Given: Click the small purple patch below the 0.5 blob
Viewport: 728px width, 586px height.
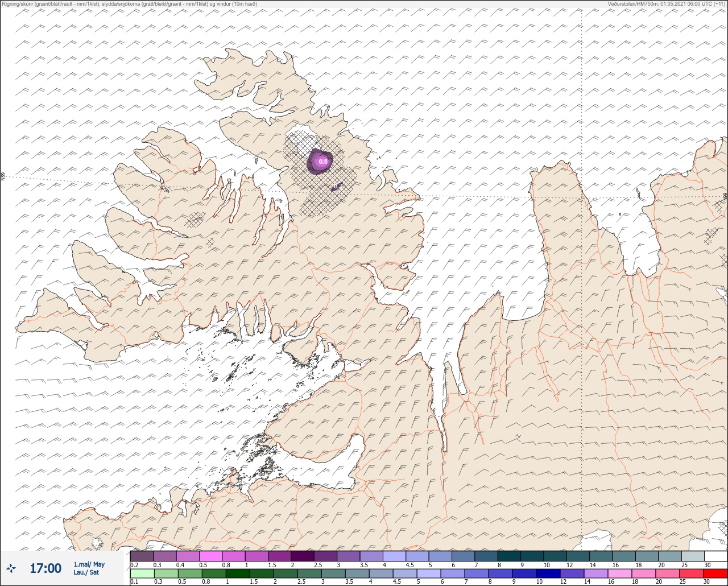Looking at the screenshot, I should (336, 186).
